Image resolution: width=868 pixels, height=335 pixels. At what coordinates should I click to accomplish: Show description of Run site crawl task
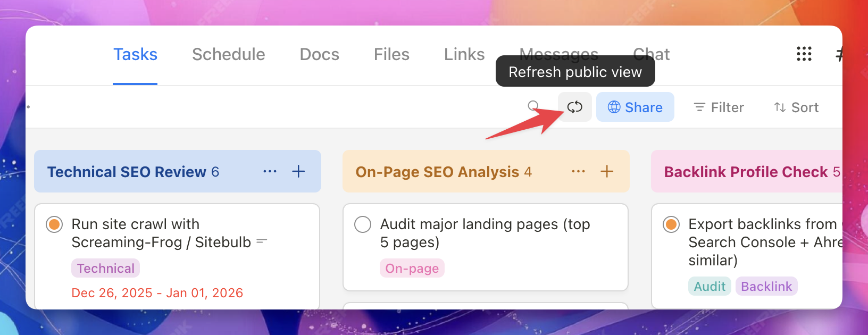coord(262,241)
